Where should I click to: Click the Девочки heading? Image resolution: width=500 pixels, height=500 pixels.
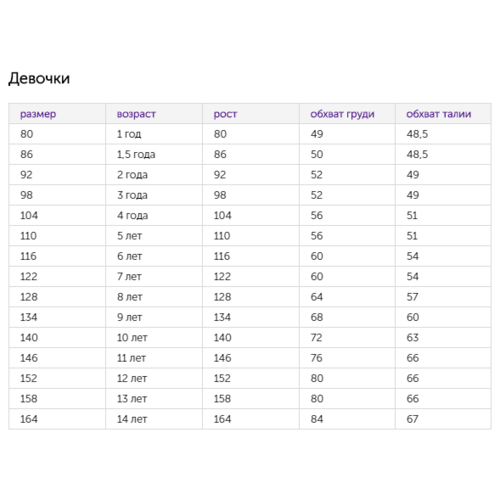point(39,79)
